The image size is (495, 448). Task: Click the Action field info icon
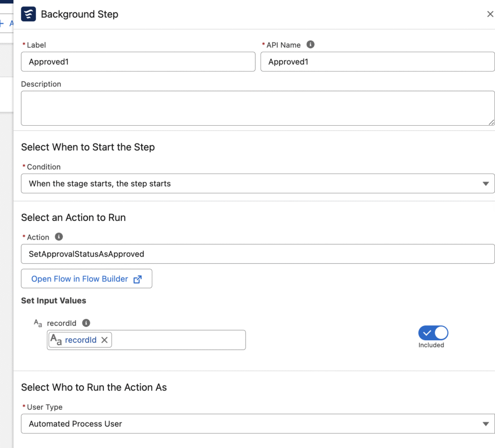pyautogui.click(x=59, y=237)
